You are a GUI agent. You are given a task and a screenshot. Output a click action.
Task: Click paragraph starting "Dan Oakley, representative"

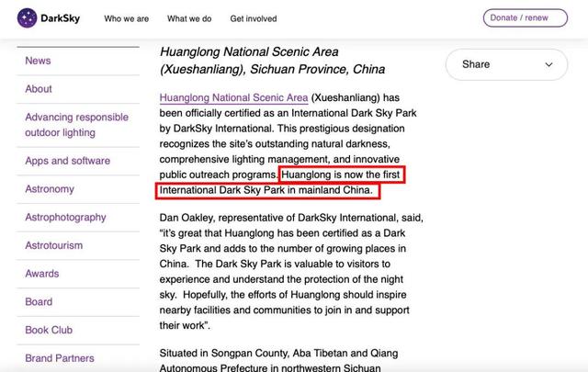[x=291, y=272]
